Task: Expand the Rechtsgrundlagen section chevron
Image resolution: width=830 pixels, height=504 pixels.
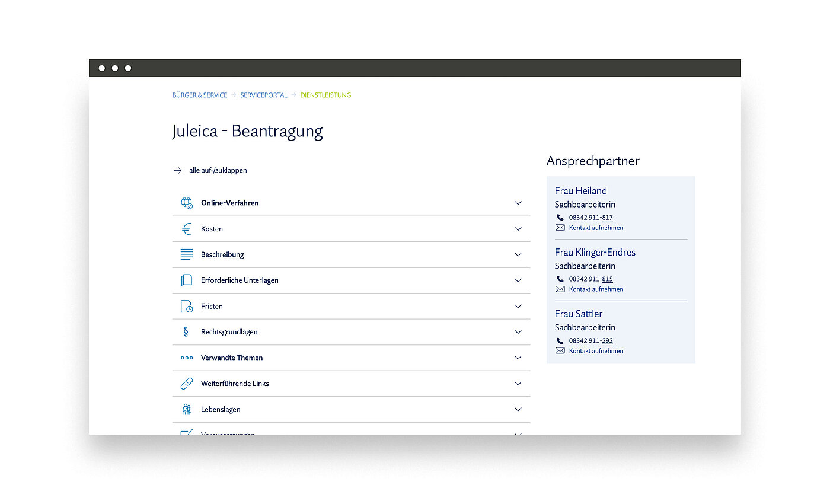Action: click(x=518, y=332)
